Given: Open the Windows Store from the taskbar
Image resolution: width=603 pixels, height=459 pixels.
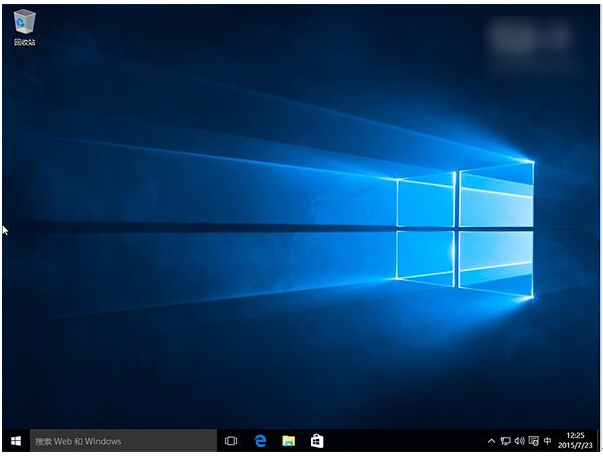Looking at the screenshot, I should pyautogui.click(x=316, y=441).
